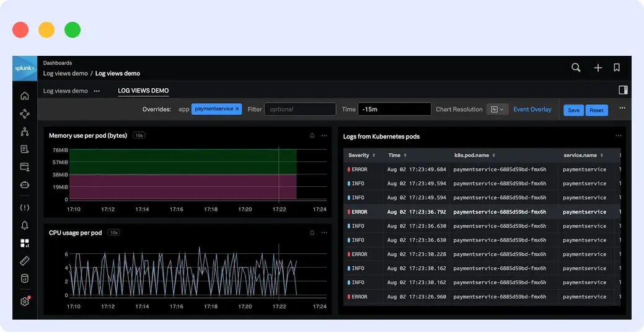The image size is (644, 332).
Task: Select ERROR log row at 17:23:49.684
Action: [482, 169]
